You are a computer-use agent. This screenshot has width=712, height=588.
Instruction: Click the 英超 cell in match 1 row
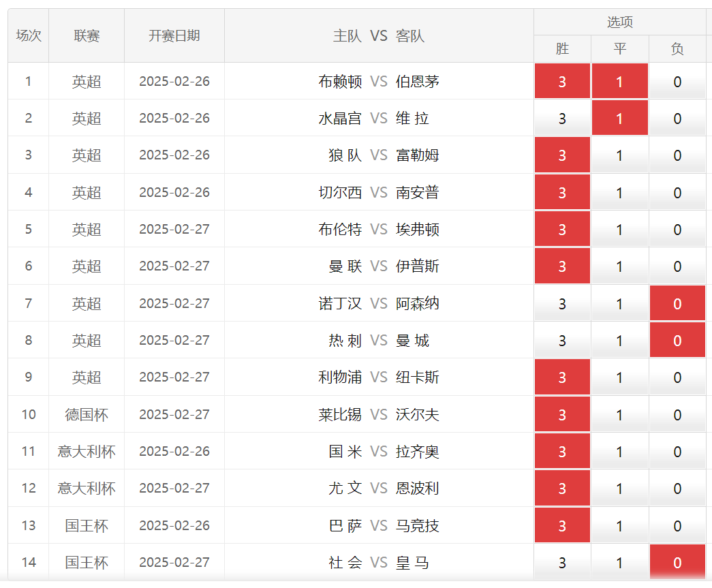click(x=87, y=81)
